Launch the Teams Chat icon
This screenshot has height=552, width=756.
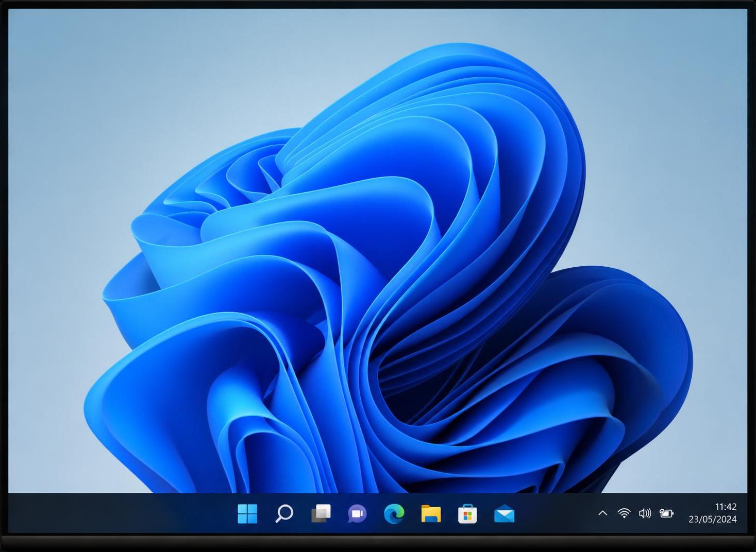coord(357,513)
